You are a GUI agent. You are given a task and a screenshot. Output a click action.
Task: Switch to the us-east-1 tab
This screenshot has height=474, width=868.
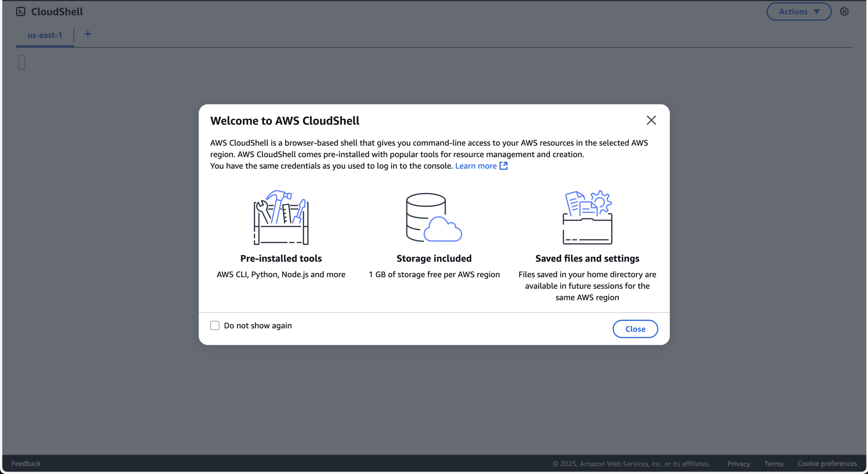click(45, 35)
